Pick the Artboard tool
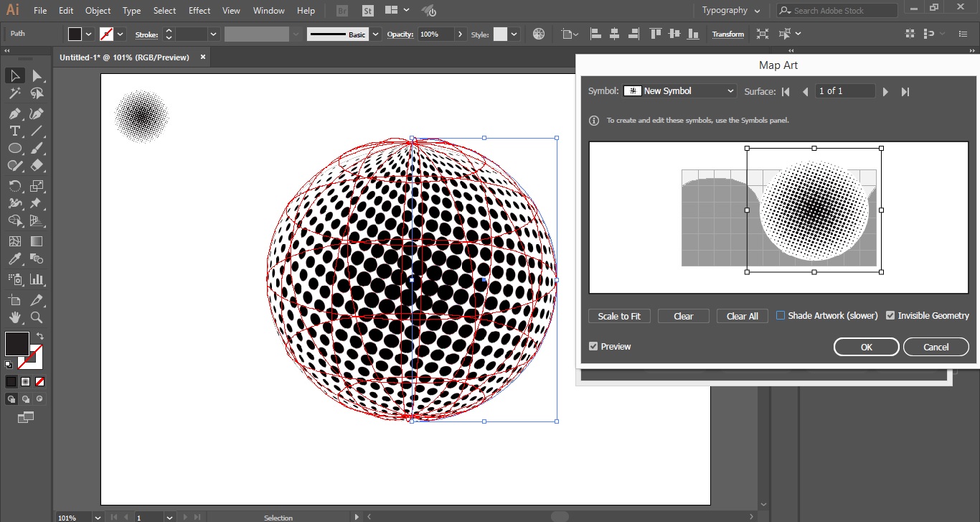980x522 pixels. [x=14, y=299]
